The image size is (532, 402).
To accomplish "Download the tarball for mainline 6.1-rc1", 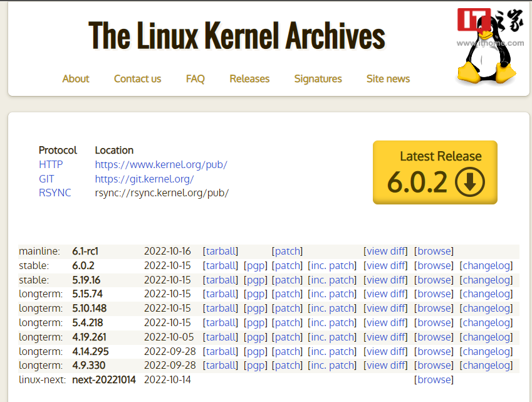I will [x=221, y=251].
